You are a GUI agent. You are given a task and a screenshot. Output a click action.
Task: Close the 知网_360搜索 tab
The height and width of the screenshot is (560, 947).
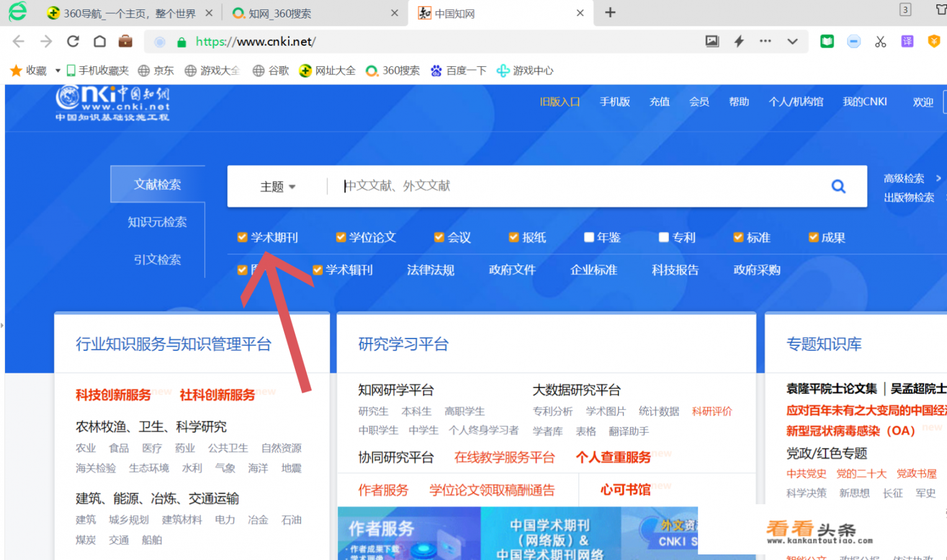[394, 12]
